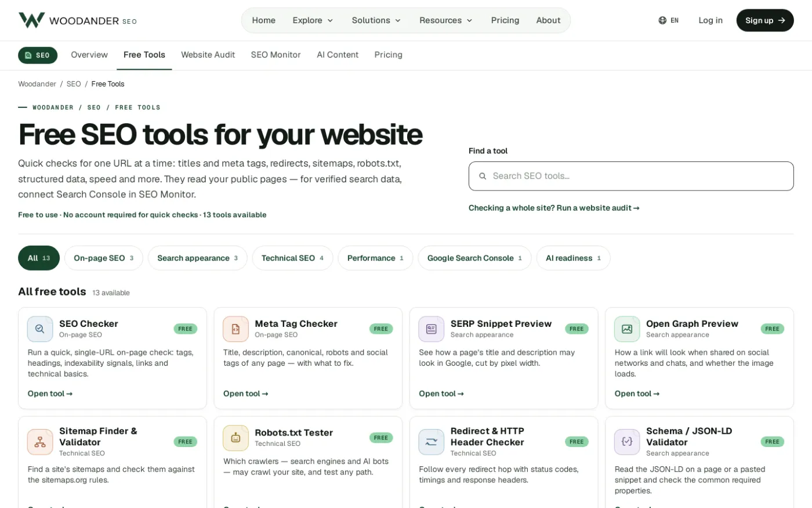Filter by All tools

click(39, 258)
